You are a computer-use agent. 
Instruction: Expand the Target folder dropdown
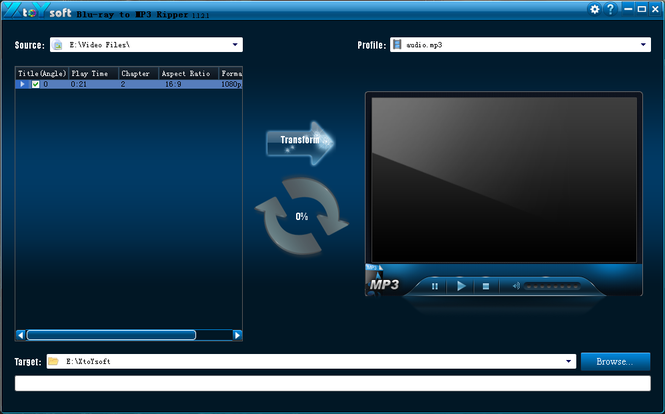568,361
